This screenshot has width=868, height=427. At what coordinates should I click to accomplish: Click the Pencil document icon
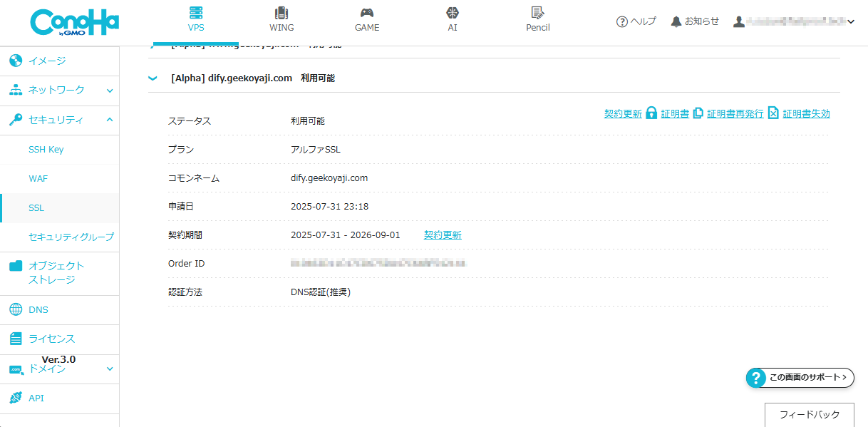click(538, 12)
